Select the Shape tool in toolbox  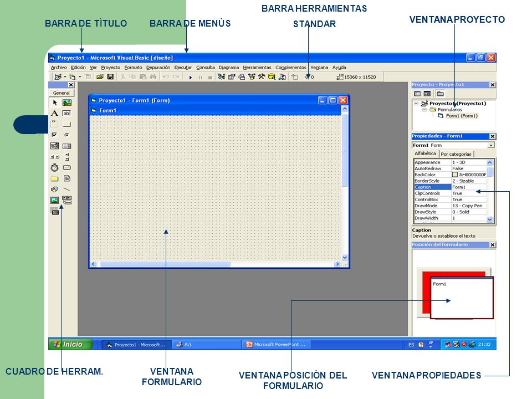click(55, 190)
